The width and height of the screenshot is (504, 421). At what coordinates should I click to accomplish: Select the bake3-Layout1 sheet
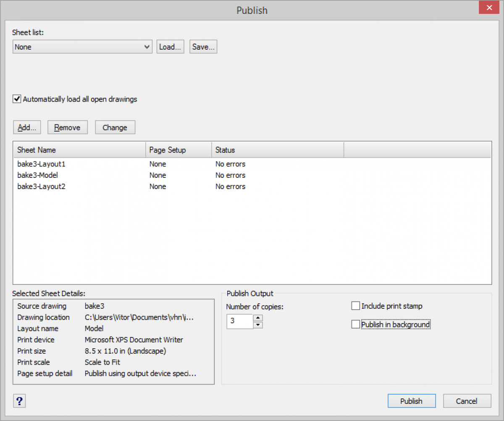tap(41, 164)
